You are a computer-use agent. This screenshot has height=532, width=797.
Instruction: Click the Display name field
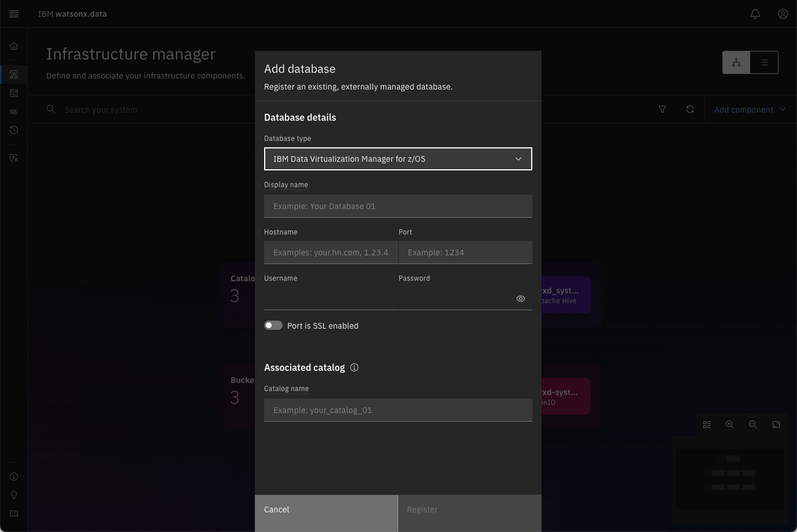[x=398, y=206]
